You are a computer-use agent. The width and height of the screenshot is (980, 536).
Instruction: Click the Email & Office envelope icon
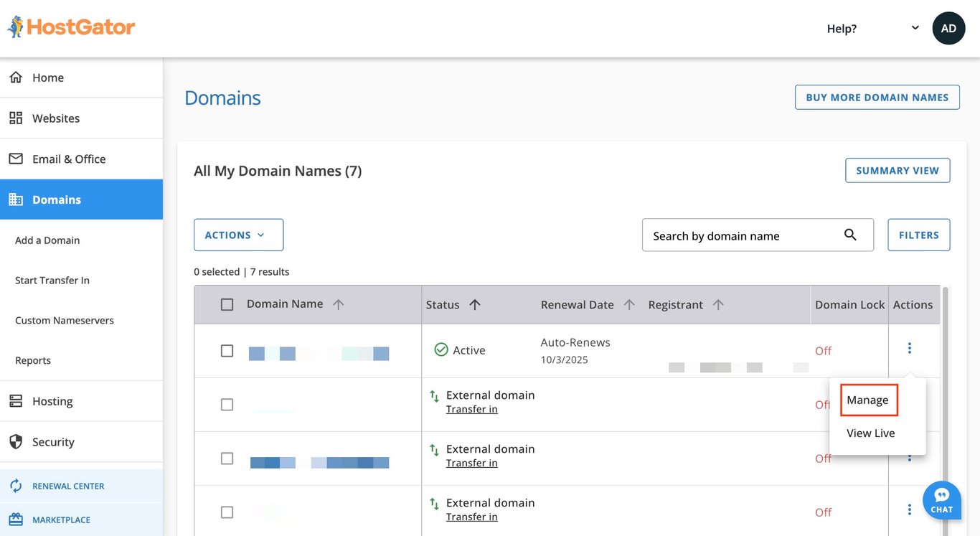[x=16, y=159]
